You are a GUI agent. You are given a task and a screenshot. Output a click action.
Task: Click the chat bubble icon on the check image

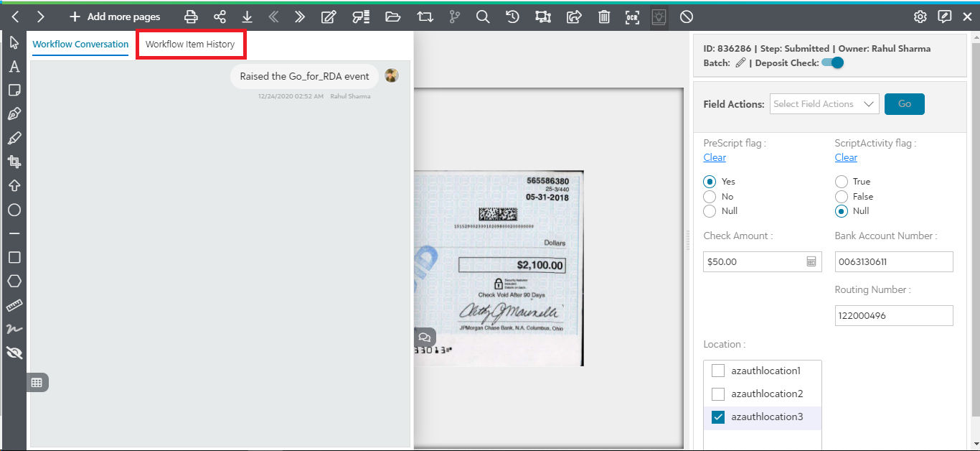pyautogui.click(x=425, y=336)
